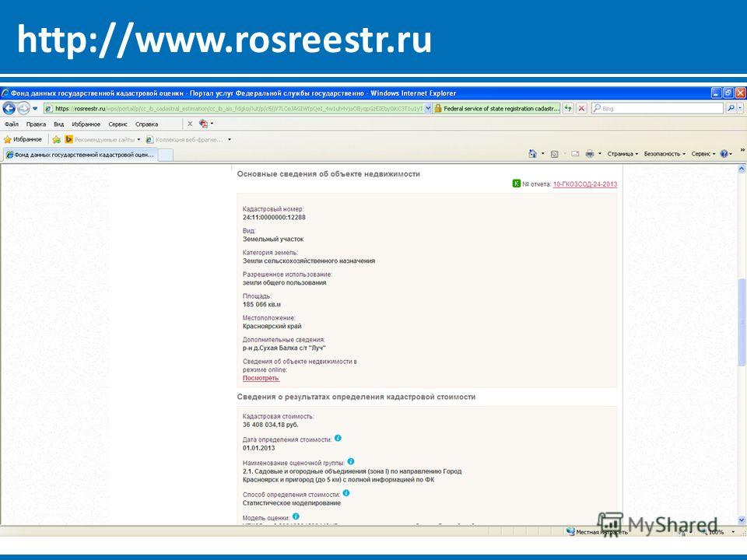Click the rosreestr.ru address bar
Image resolution: width=747 pixels, height=560 pixels.
pyautogui.click(x=233, y=109)
